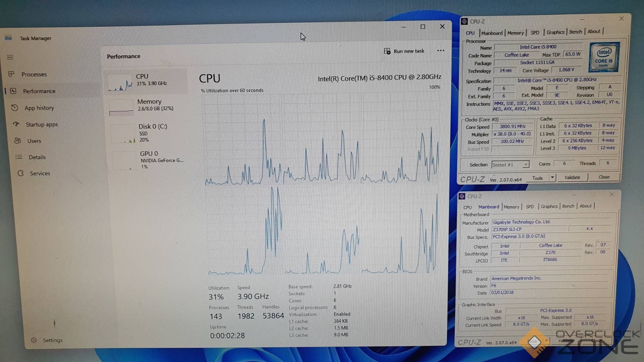Screen dimensions: 644x362
Task: Open Bench tab in lower CPU-Z window
Action: [x=568, y=206]
